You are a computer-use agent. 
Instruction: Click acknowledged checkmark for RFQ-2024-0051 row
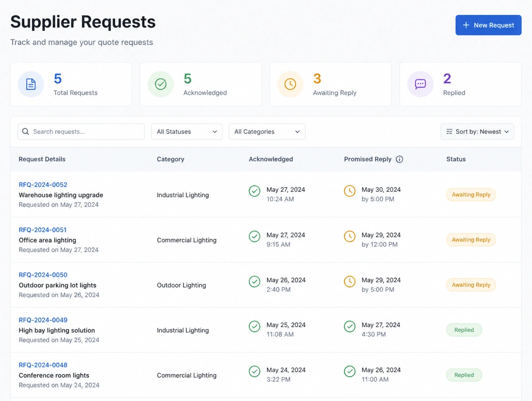(x=255, y=236)
